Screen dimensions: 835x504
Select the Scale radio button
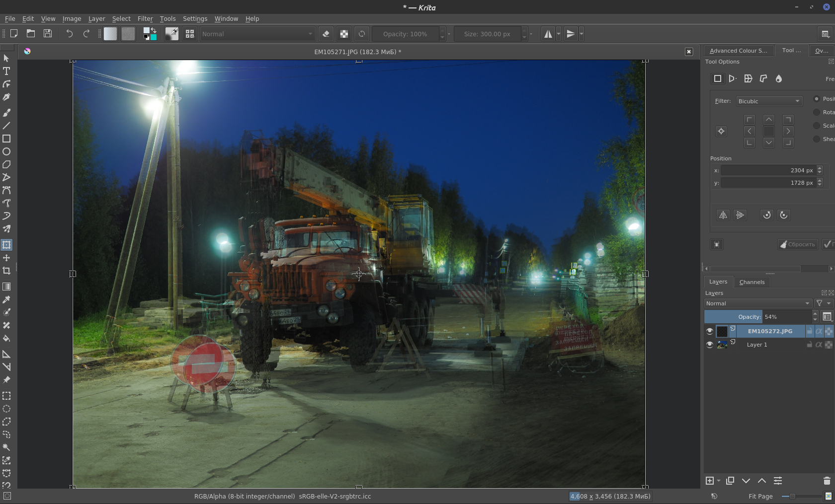coord(817,126)
